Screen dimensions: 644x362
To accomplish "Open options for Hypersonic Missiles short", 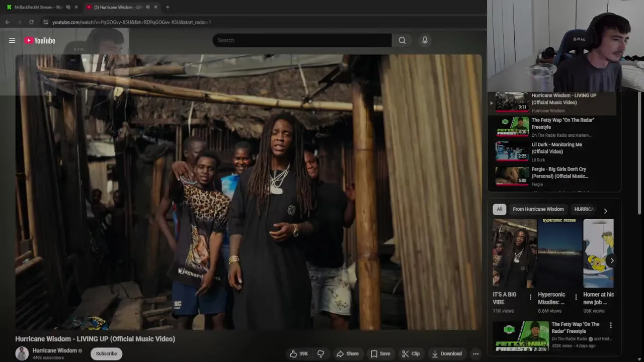I will [x=576, y=297].
